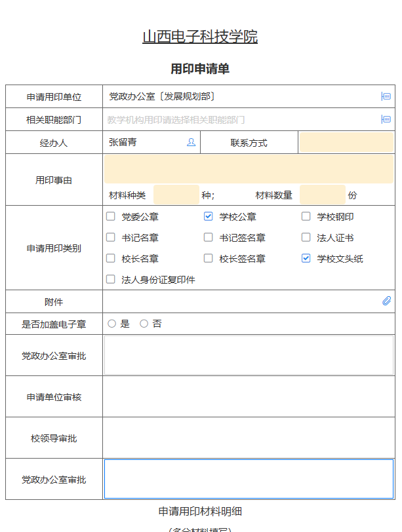
Task: Check the 书记名章 checkbox
Action: click(111, 237)
